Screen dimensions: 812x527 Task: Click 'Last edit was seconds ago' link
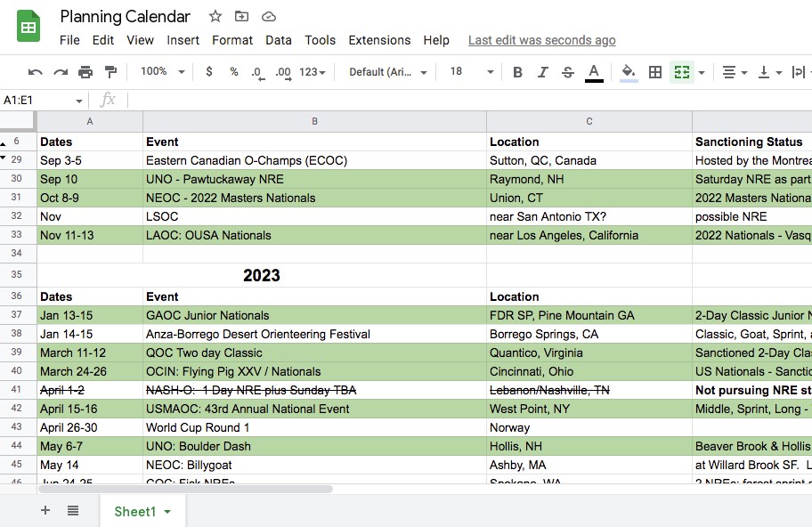541,40
